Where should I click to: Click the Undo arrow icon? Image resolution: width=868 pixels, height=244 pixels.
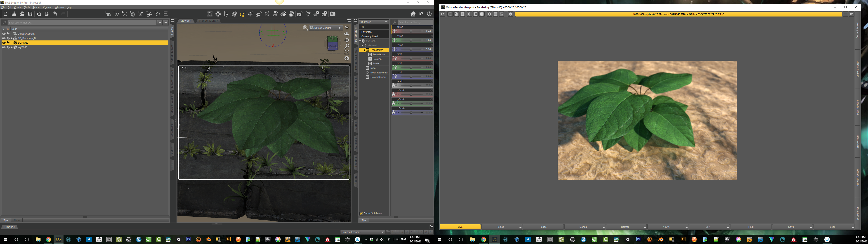(55, 14)
